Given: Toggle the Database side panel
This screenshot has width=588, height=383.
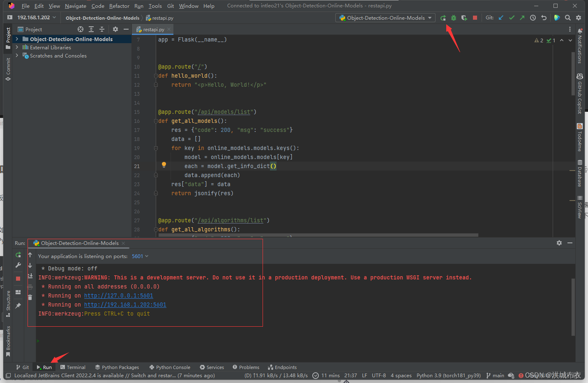Looking at the screenshot, I should pyautogui.click(x=580, y=173).
